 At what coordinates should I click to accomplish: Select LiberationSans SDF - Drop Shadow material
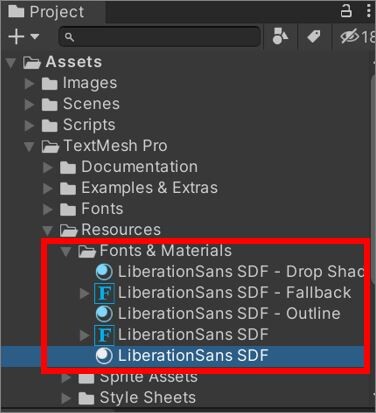click(241, 272)
